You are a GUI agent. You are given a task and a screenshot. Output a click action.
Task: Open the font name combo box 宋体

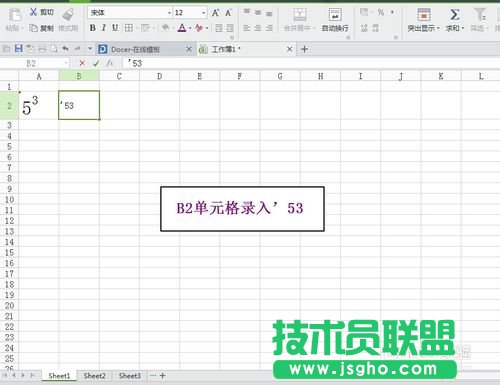coord(130,13)
